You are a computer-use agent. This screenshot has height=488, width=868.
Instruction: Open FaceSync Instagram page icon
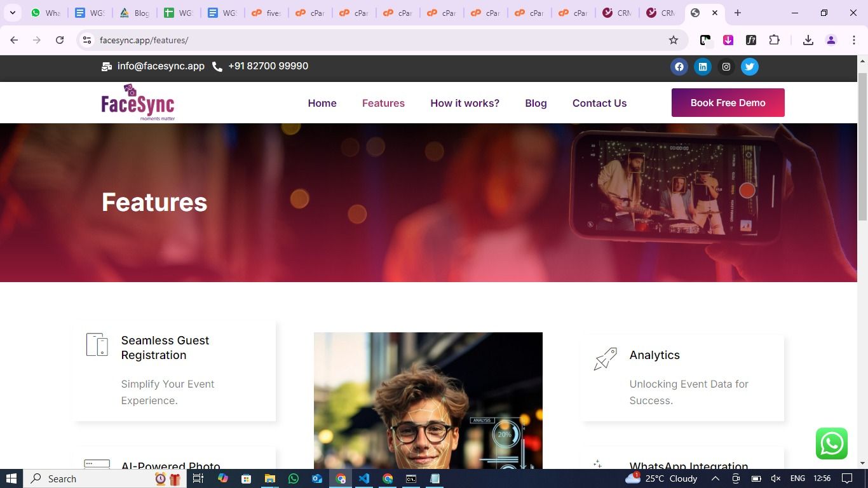click(726, 67)
